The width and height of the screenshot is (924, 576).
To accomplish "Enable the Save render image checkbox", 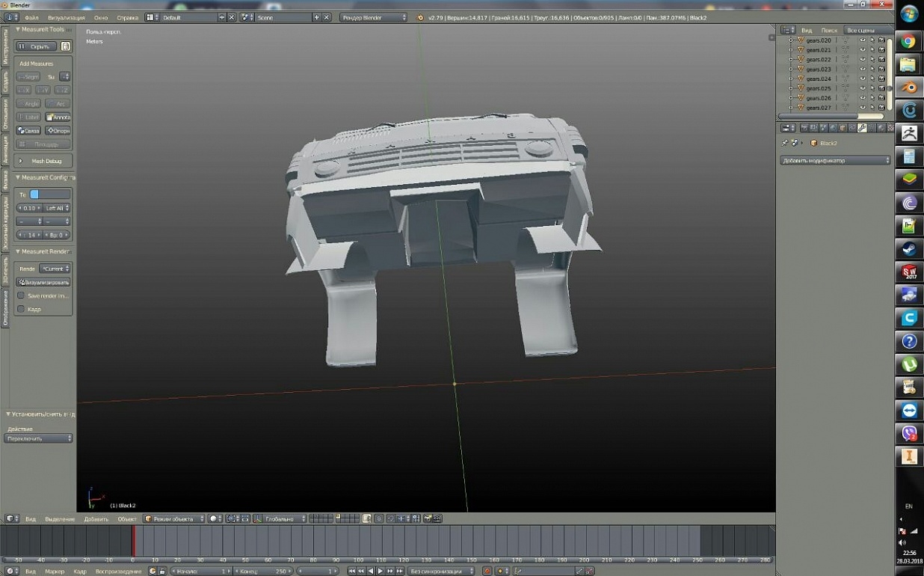I will [21, 295].
